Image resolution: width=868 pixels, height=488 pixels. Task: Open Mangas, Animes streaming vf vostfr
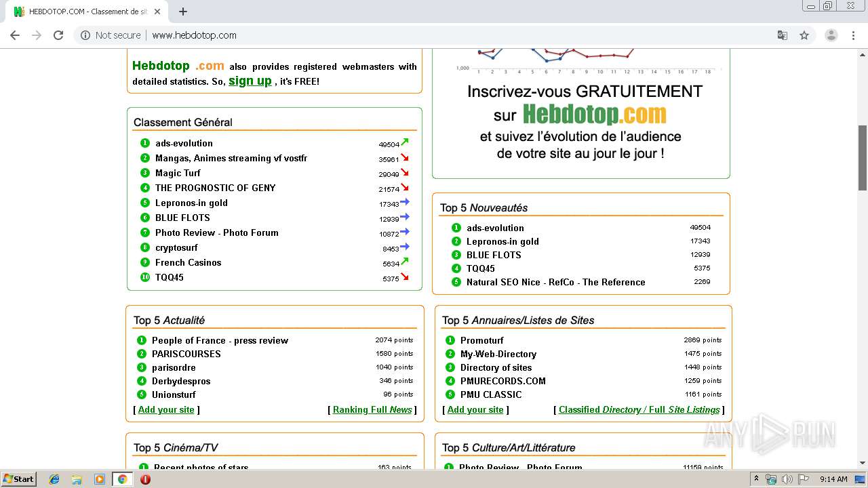231,158
